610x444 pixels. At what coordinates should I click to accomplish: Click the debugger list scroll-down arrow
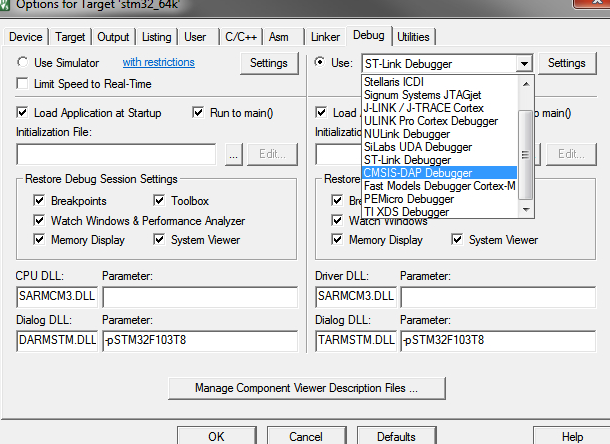click(x=526, y=210)
